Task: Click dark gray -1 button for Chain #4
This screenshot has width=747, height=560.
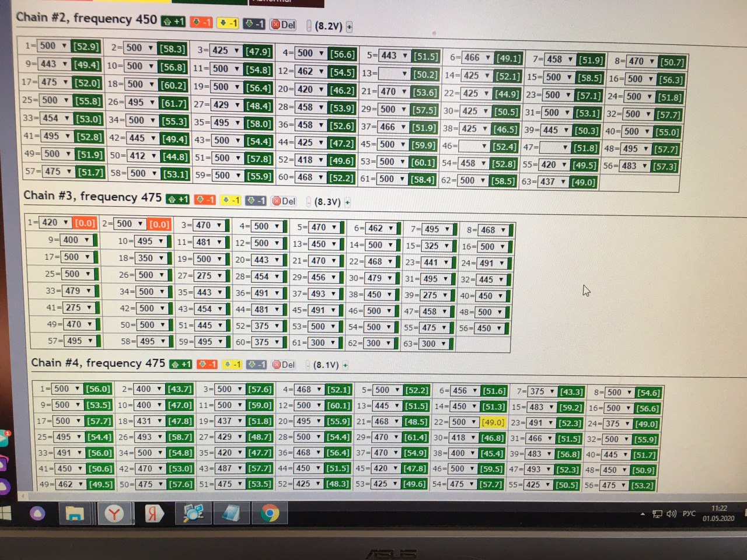Action: pos(257,365)
